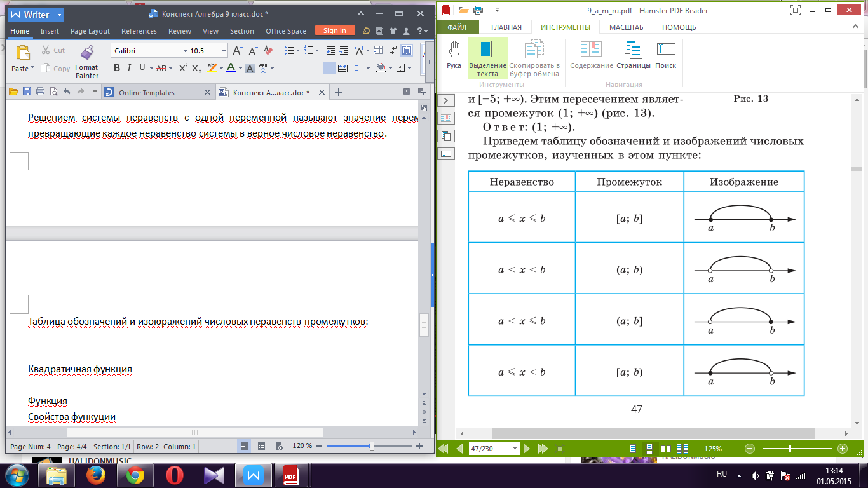Select the Hand (Рука) tool in PDF reader
Viewport: 868px width, 488px height.
pos(454,55)
